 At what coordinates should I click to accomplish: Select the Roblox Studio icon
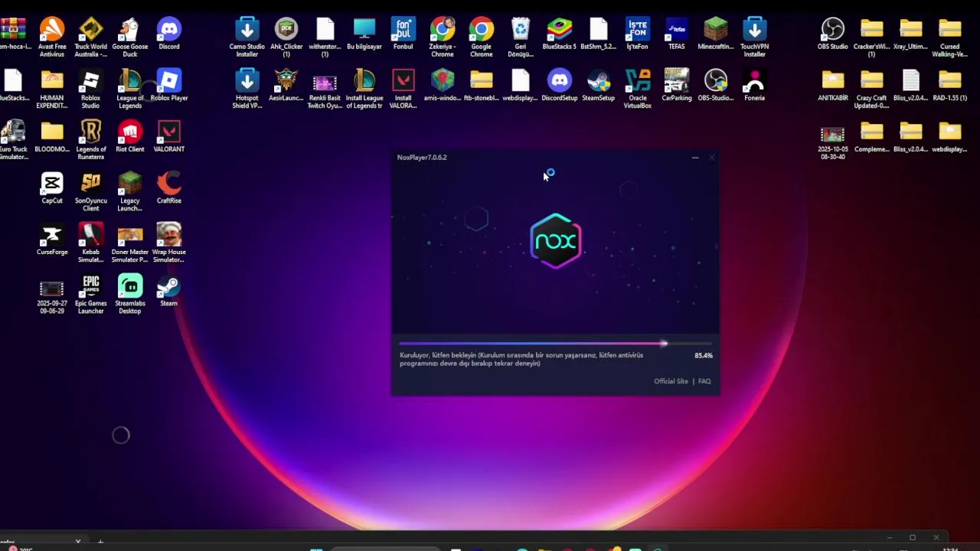[x=90, y=89]
